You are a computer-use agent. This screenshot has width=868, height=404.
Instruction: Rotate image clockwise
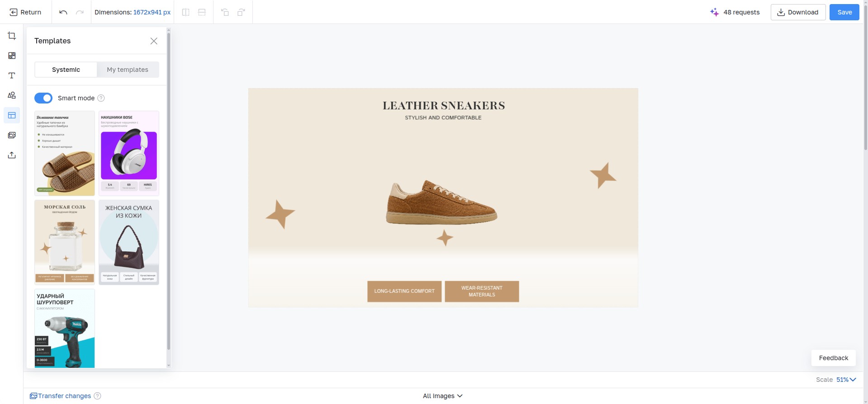(x=241, y=12)
